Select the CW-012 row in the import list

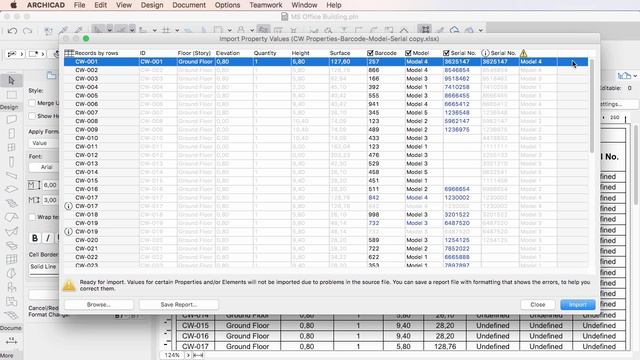tap(326, 155)
